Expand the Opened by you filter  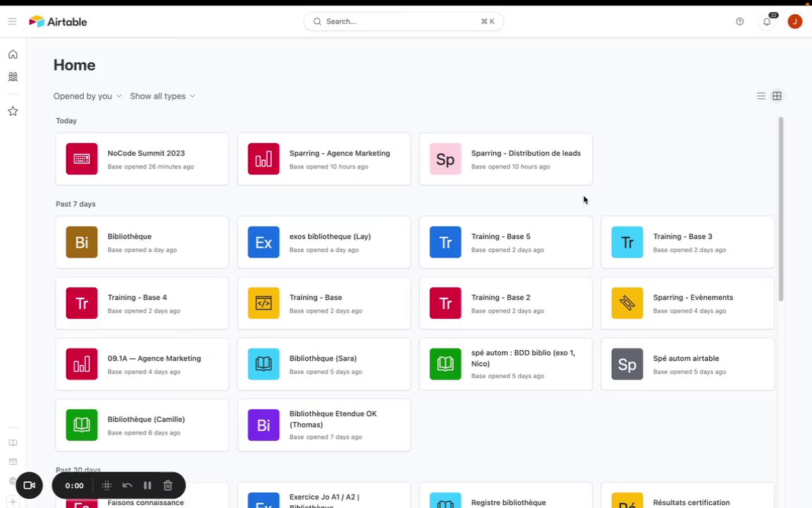coord(87,96)
